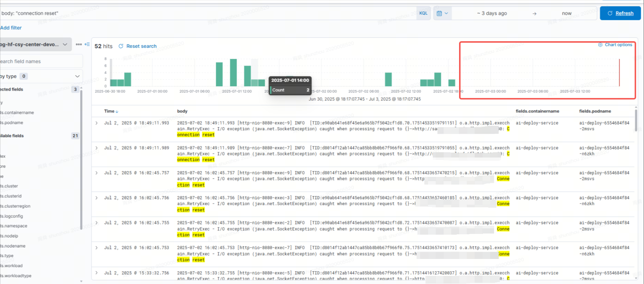Click the red line marker in the histogram
Viewport: 644px width, 284px height.
click(619, 72)
